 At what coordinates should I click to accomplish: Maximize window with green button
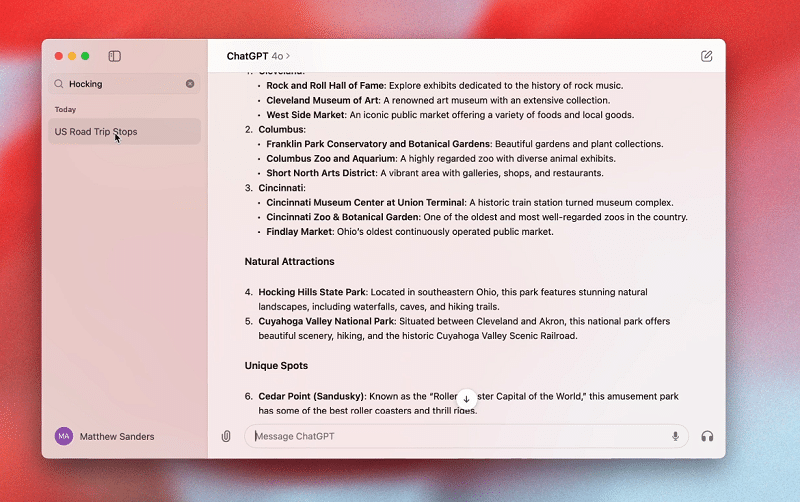click(x=85, y=56)
